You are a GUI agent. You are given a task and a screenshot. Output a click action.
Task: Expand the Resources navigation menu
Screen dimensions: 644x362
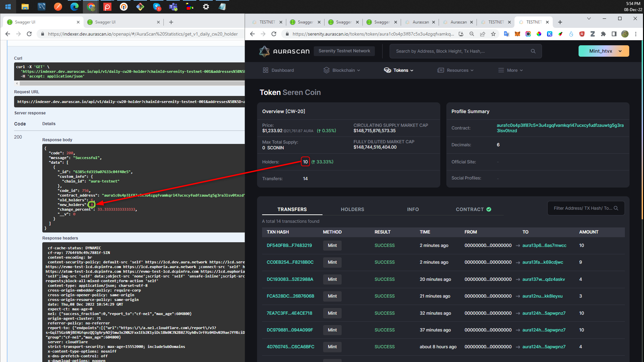pos(455,70)
